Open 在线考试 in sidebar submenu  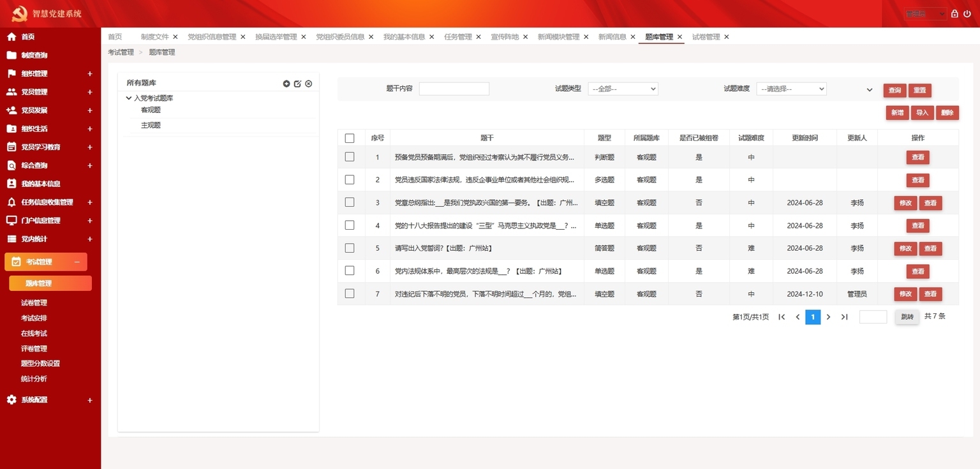pyautogui.click(x=34, y=333)
